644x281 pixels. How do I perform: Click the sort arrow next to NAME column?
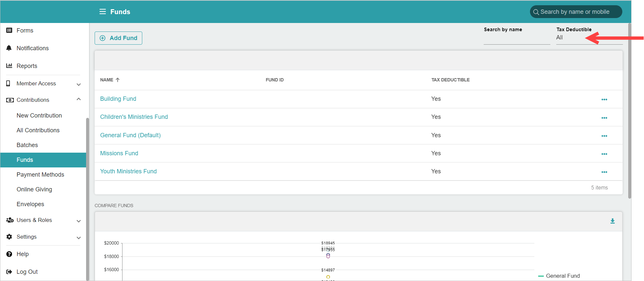(118, 80)
